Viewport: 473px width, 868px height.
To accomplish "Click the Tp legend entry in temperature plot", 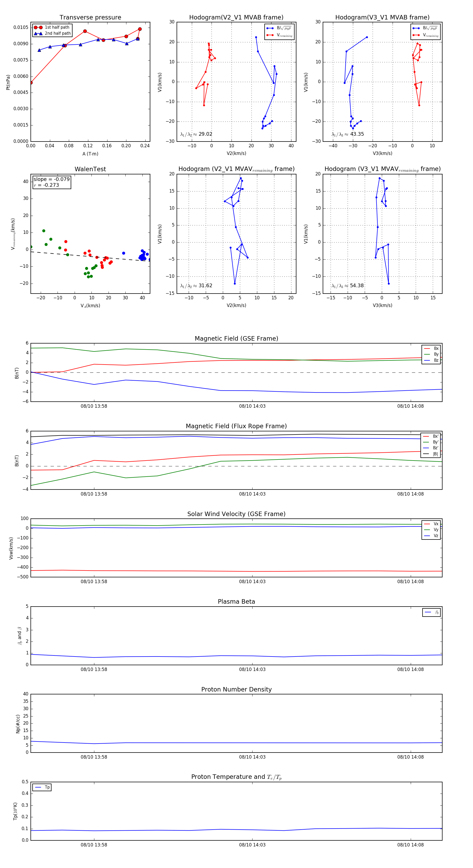I will 42,787.
